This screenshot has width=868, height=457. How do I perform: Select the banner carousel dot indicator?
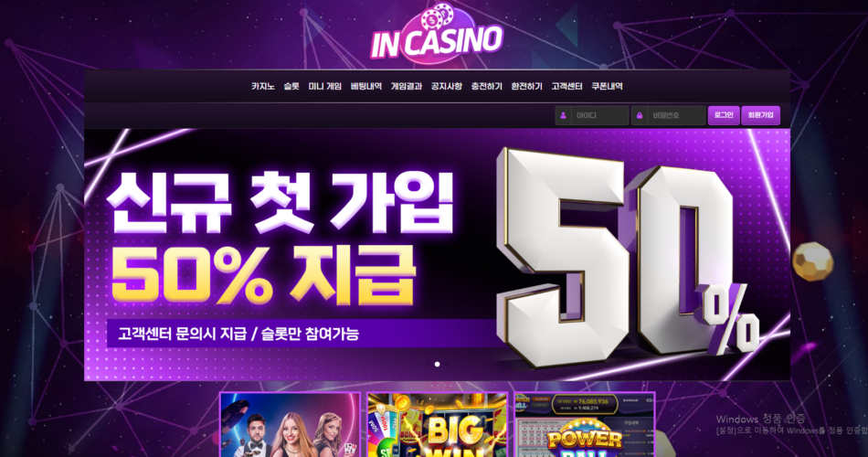click(438, 364)
